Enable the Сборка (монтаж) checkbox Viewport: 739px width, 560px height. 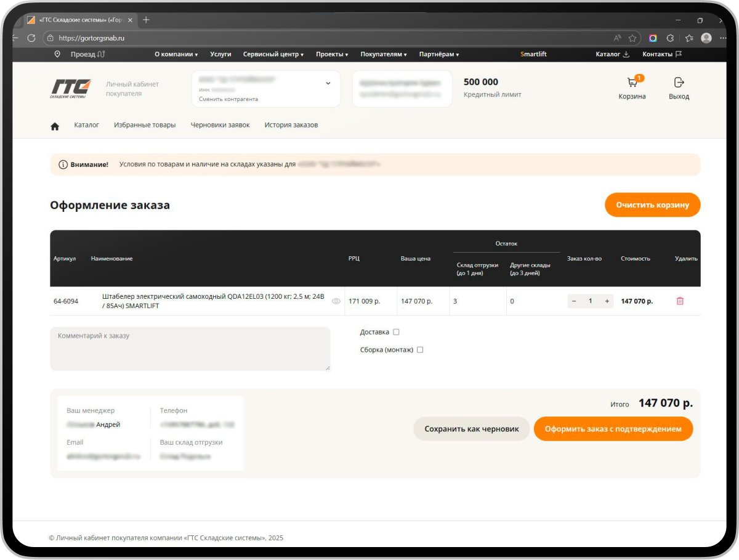[420, 350]
